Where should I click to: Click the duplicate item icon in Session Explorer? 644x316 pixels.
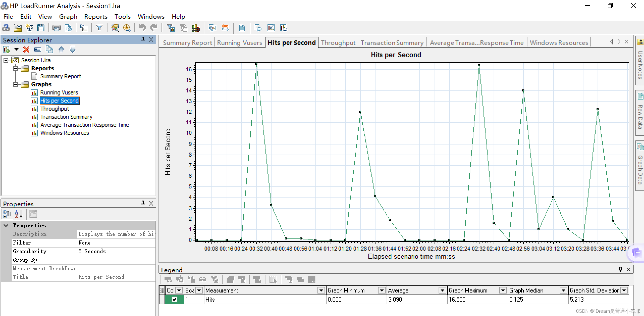coord(49,50)
